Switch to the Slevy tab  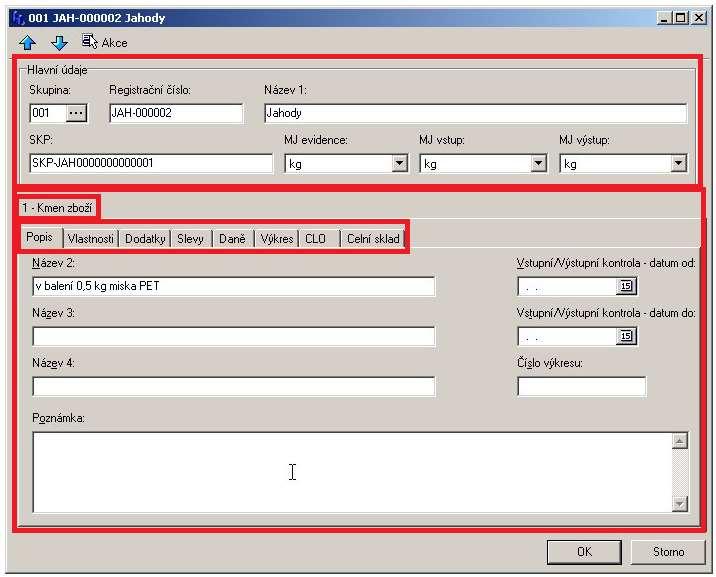click(191, 238)
